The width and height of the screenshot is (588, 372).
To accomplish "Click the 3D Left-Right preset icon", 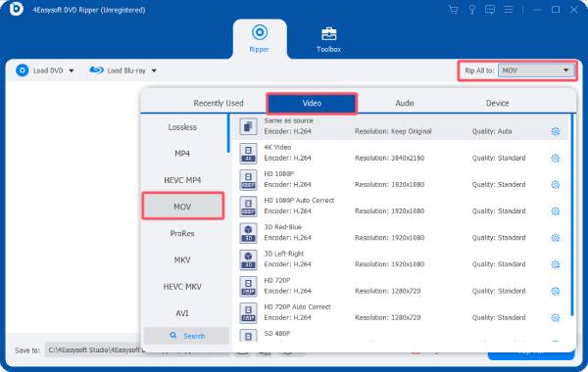I will (x=248, y=259).
